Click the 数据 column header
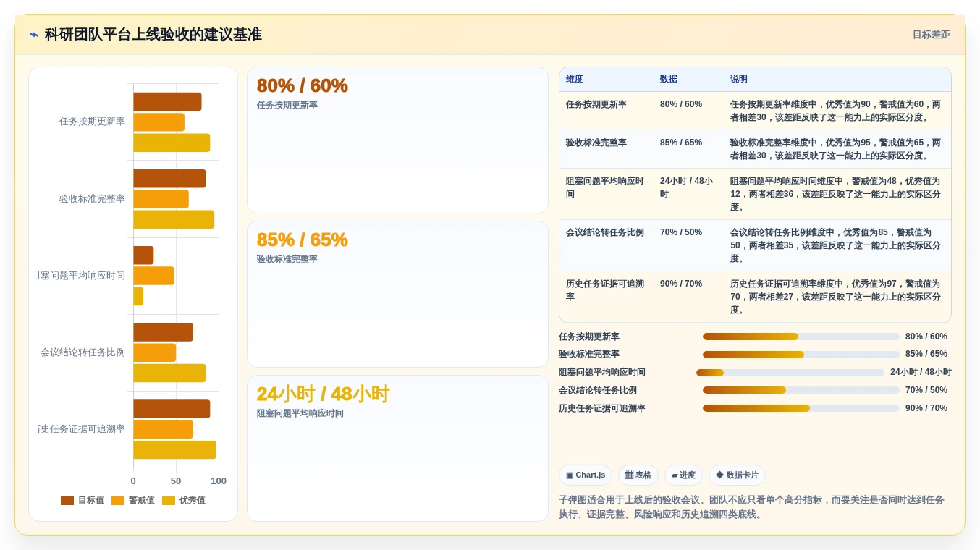This screenshot has width=980, height=550. point(669,79)
